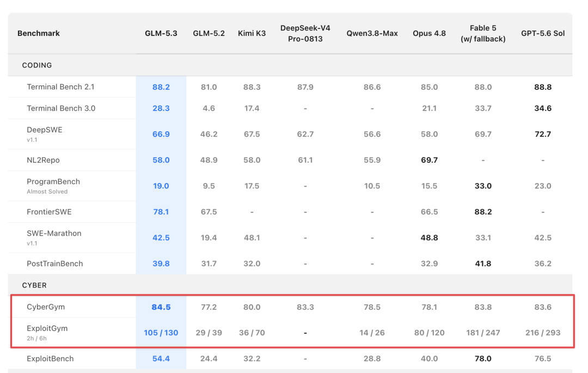
Task: Click the Kimi K3 column header
Action: tap(252, 33)
